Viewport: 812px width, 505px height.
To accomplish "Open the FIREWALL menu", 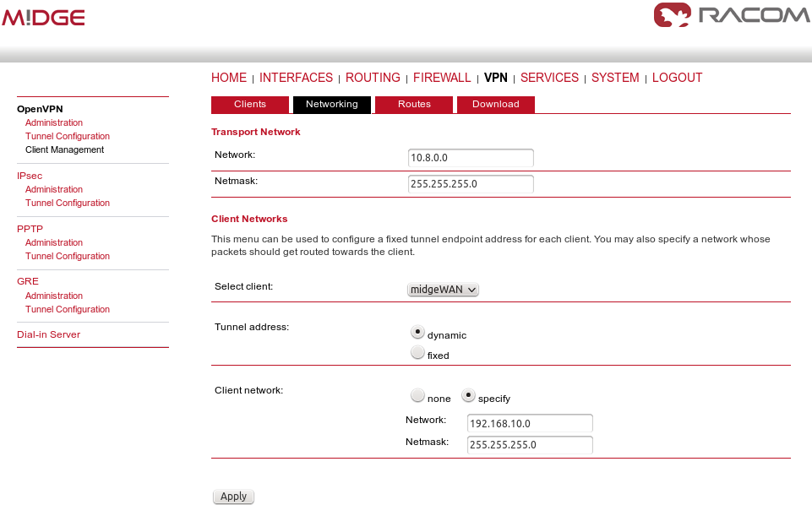I will pyautogui.click(x=442, y=78).
